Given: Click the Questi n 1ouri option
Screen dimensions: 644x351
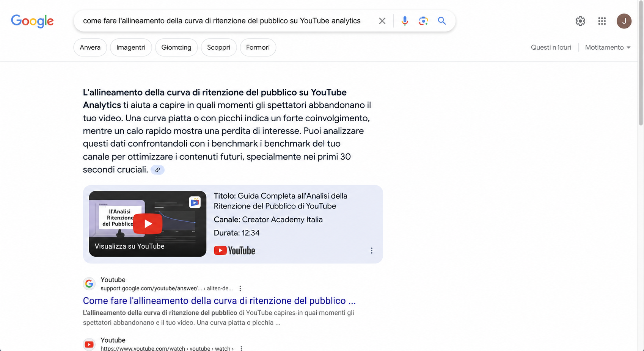Looking at the screenshot, I should [551, 47].
